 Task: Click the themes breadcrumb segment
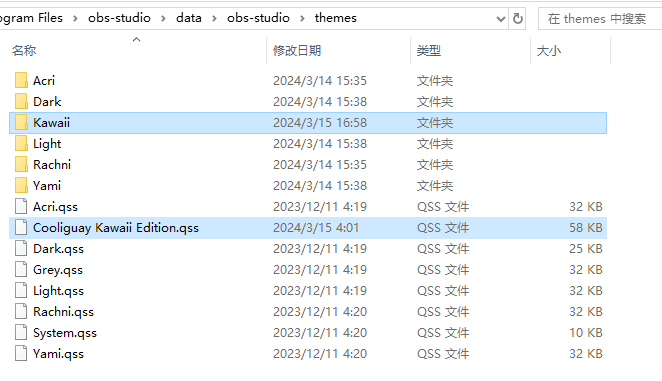coord(336,18)
